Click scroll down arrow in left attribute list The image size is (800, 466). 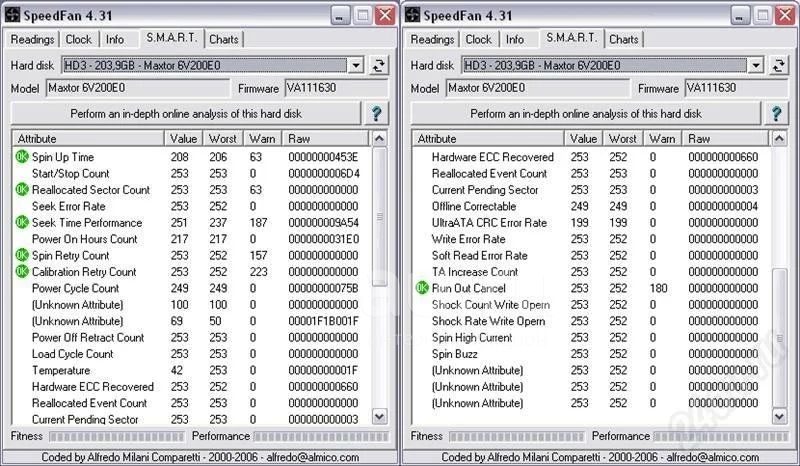[x=379, y=416]
